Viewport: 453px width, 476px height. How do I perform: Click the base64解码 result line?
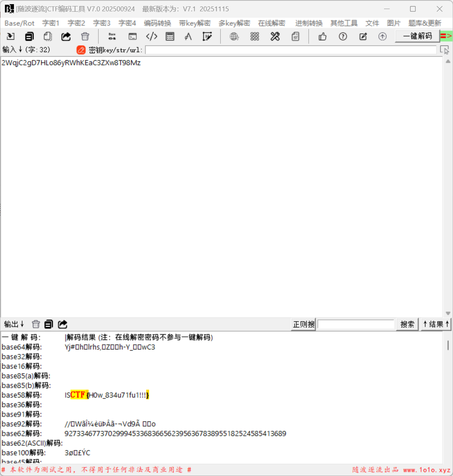(110, 347)
